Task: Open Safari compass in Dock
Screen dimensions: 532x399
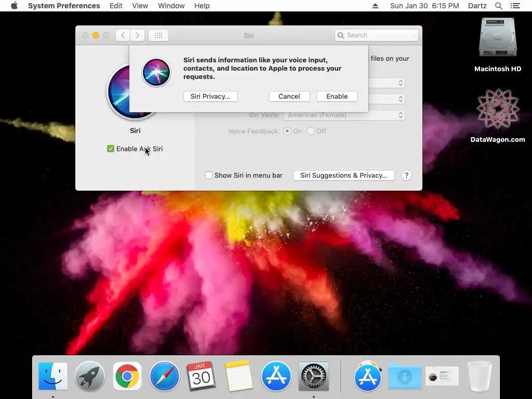Action: pos(165,376)
